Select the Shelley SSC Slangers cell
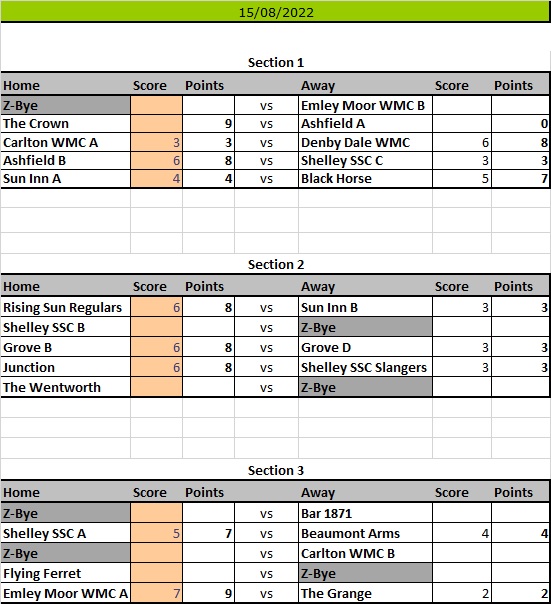Image resolution: width=551 pixels, height=604 pixels. 365,367
